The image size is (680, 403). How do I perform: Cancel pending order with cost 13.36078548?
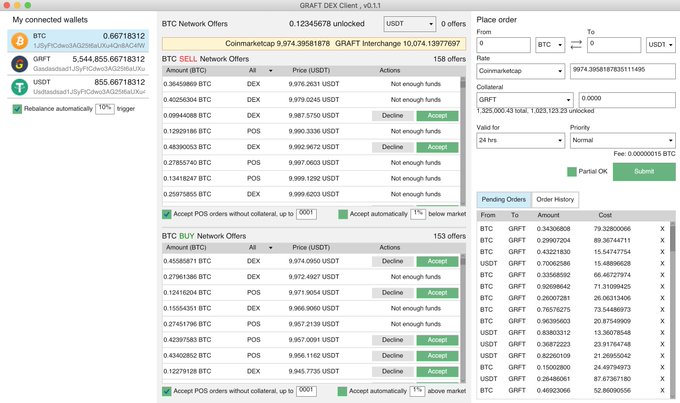point(662,333)
